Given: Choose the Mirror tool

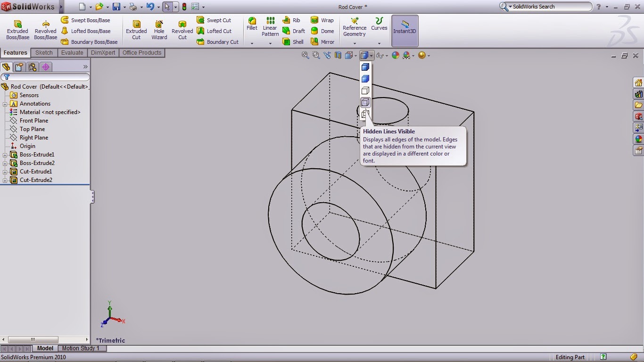Looking at the screenshot, I should 322,42.
